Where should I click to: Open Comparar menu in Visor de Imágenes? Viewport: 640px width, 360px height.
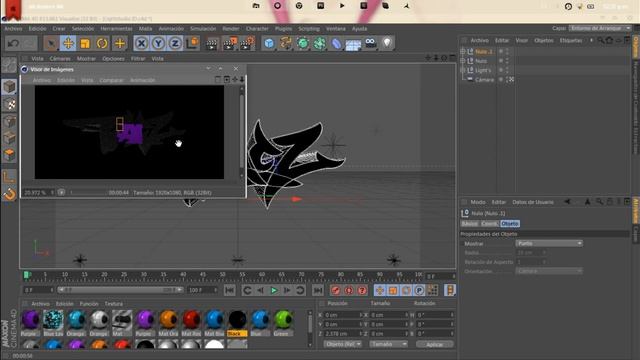(x=111, y=80)
